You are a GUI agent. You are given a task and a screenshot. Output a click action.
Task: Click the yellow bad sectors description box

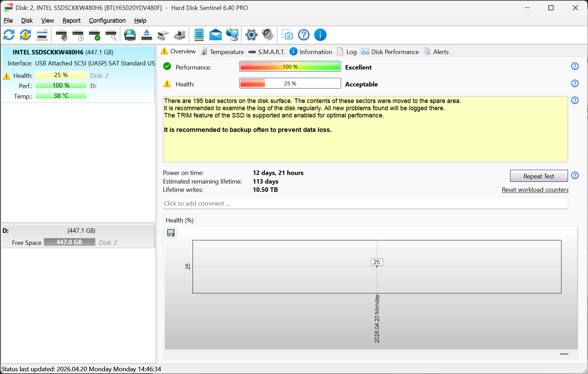click(365, 129)
